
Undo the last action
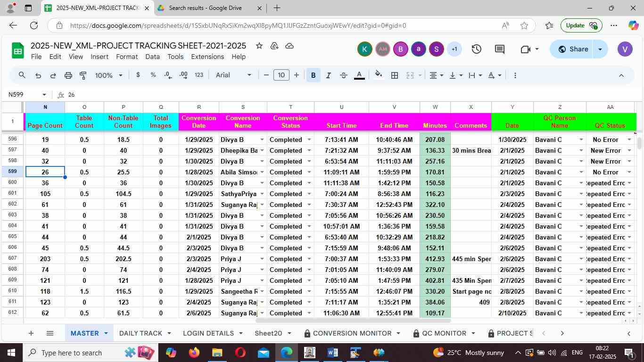tap(38, 75)
